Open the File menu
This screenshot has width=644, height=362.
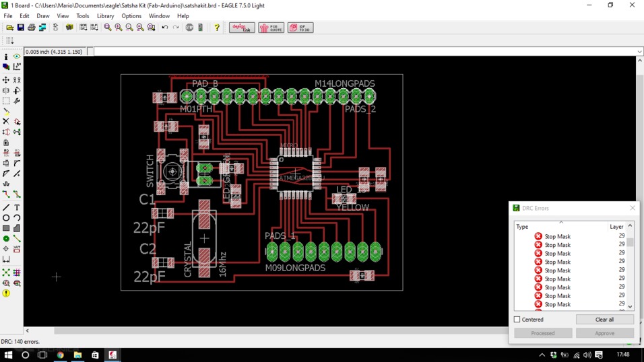coord(8,16)
